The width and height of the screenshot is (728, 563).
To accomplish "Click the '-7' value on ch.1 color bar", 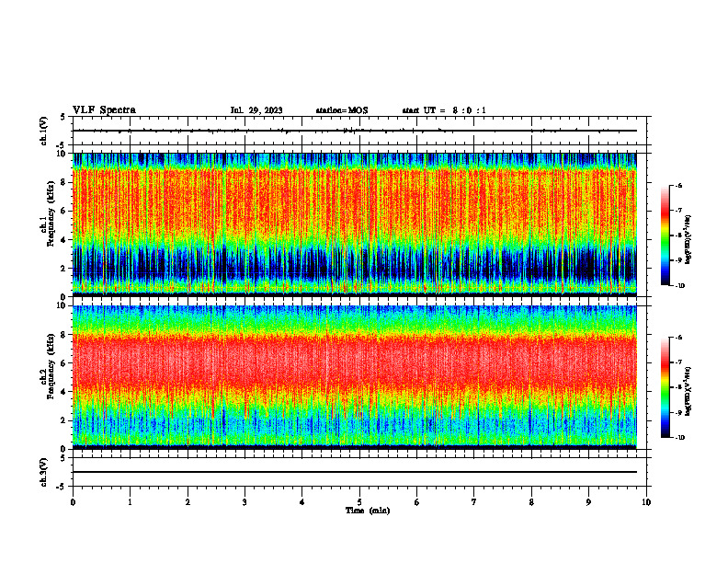I will pyautogui.click(x=678, y=211).
